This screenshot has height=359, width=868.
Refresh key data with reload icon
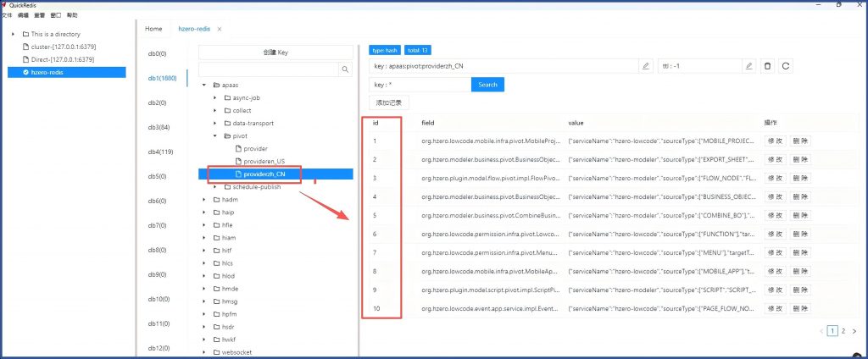786,66
